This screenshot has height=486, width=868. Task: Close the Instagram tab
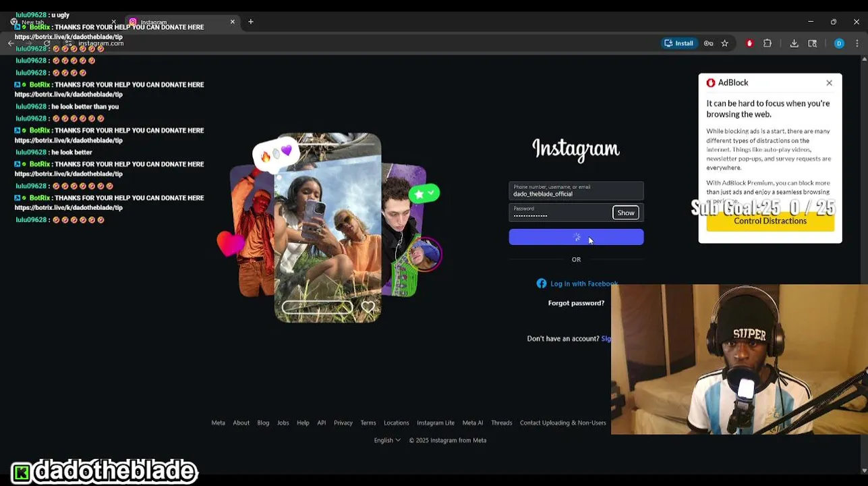pos(233,22)
